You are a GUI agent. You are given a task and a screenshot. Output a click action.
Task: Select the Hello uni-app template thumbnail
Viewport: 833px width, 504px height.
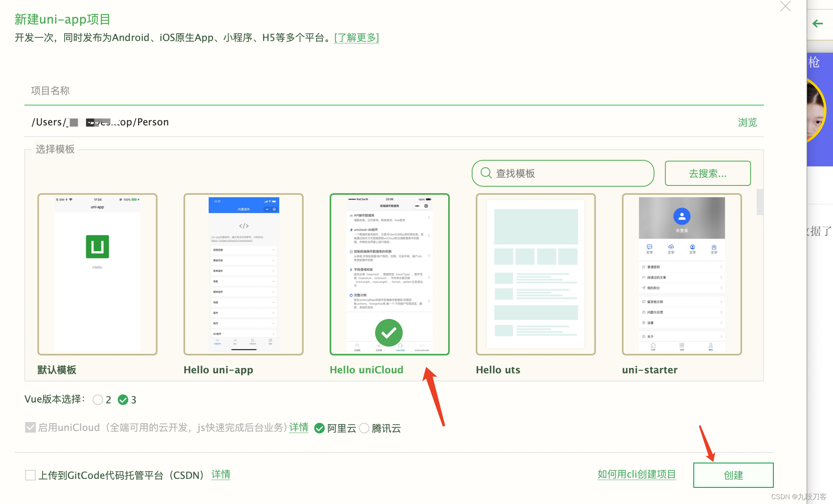pos(244,274)
